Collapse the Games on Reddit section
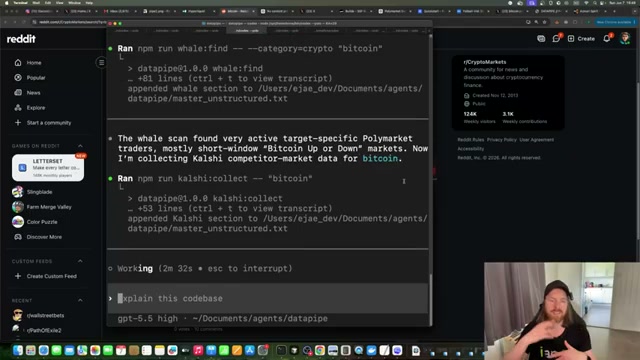The height and width of the screenshot is (360, 640). (80, 146)
